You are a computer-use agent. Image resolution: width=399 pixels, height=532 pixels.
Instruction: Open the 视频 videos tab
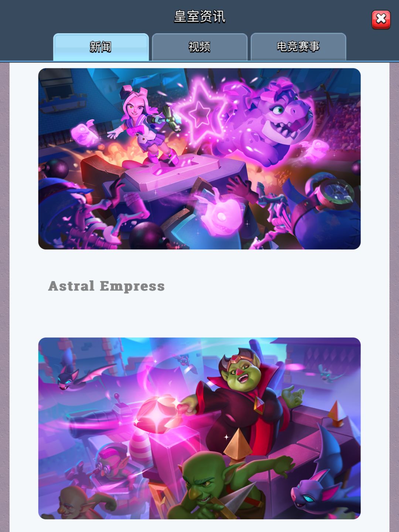[199, 47]
